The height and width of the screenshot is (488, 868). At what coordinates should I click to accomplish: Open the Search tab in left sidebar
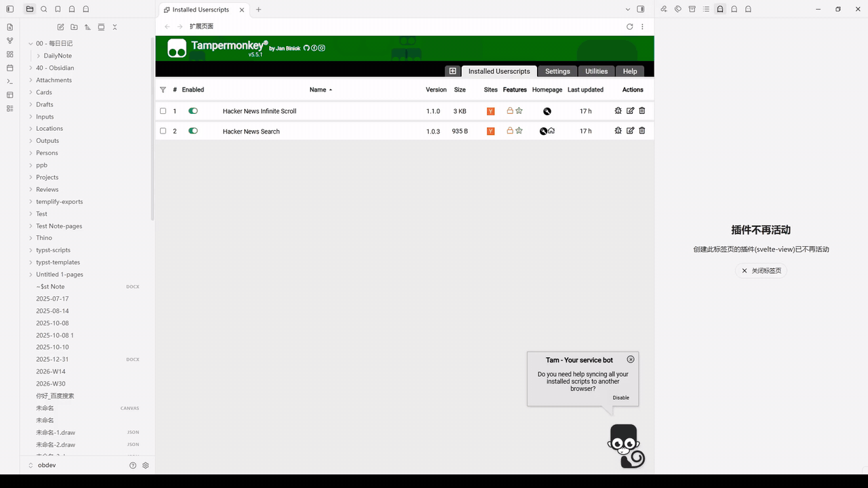[44, 9]
